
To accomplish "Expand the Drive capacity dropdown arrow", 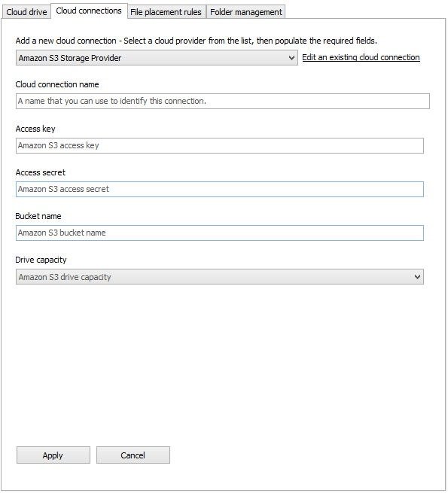I will click(x=417, y=277).
